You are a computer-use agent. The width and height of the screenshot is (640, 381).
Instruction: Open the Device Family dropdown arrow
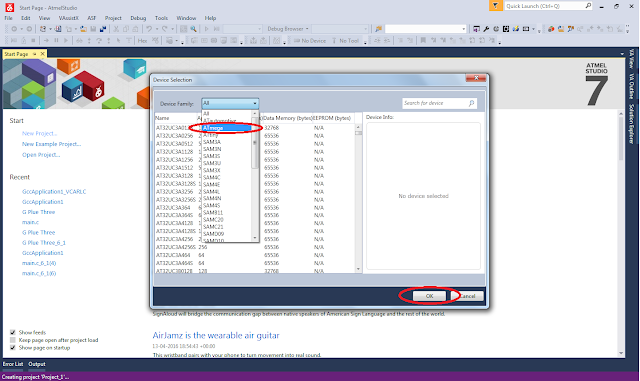(255, 103)
